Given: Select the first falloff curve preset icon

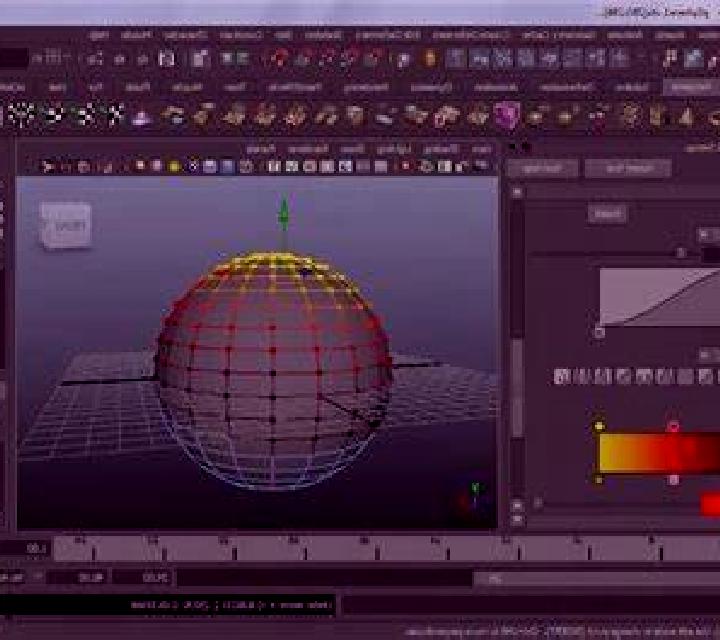Looking at the screenshot, I should pos(562,376).
